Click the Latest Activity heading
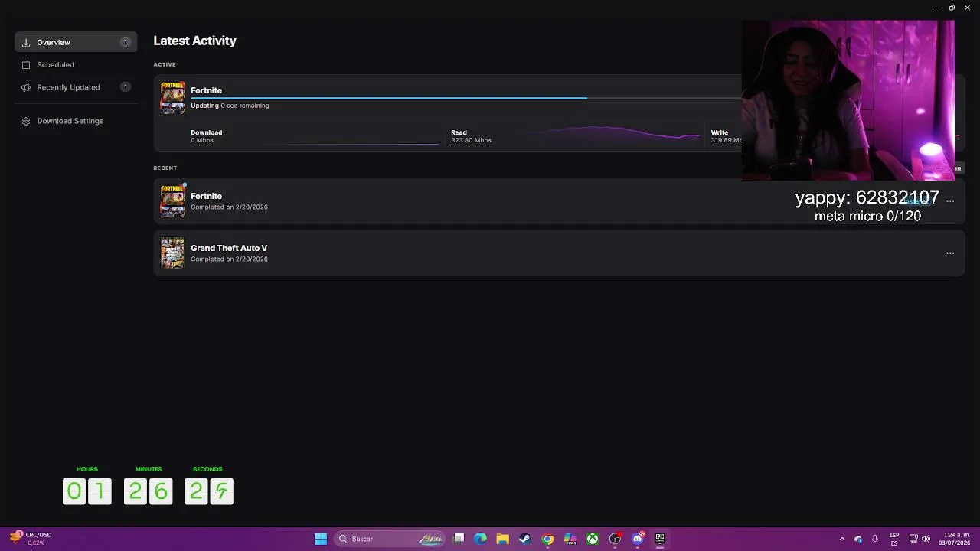The image size is (980, 551). coord(194,41)
